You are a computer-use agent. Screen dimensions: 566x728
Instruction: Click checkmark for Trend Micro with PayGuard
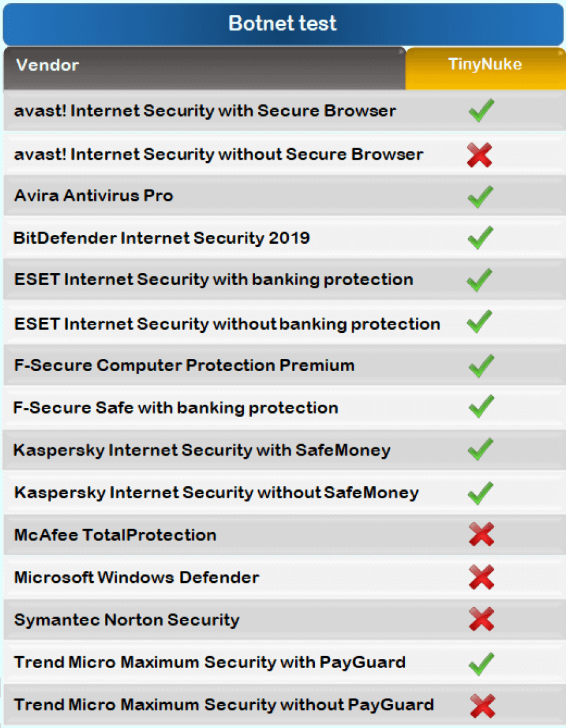pos(481,663)
